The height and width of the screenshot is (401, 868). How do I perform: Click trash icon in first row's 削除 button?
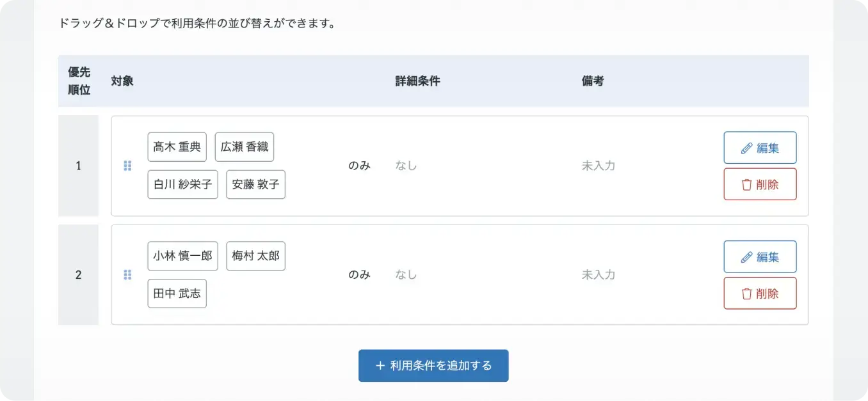click(x=746, y=185)
